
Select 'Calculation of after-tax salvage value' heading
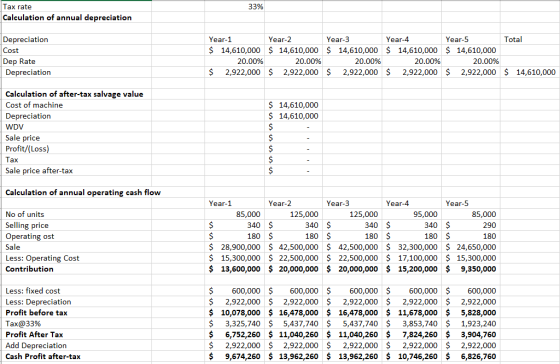tap(74, 94)
